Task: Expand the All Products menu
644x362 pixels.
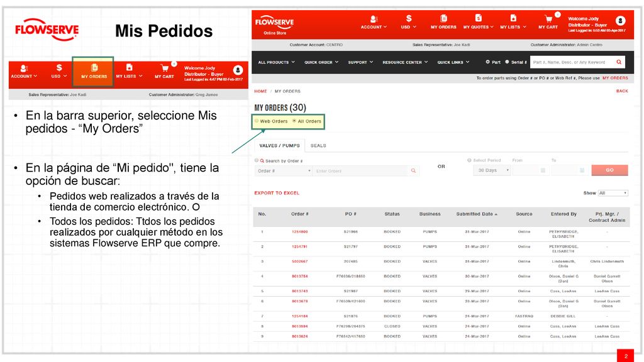Action: tap(277, 62)
